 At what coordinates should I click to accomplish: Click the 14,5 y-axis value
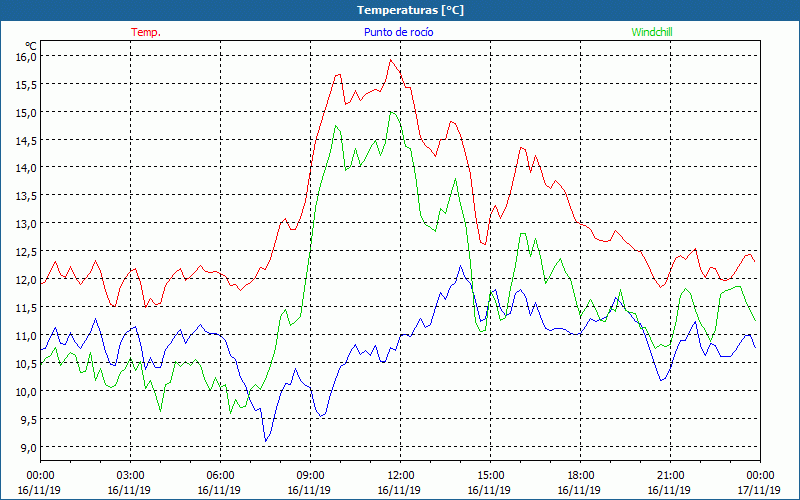click(x=27, y=140)
